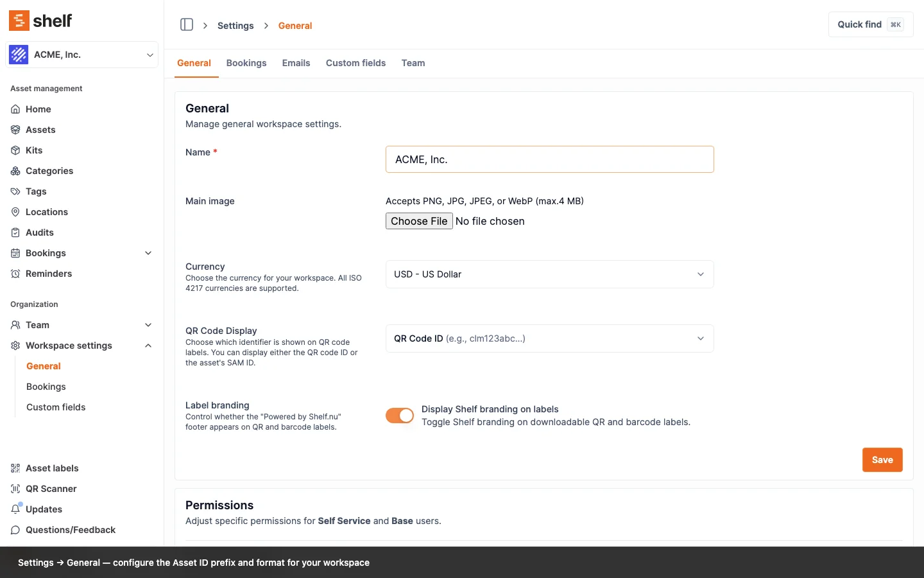Open Home via its house icon

(15, 109)
